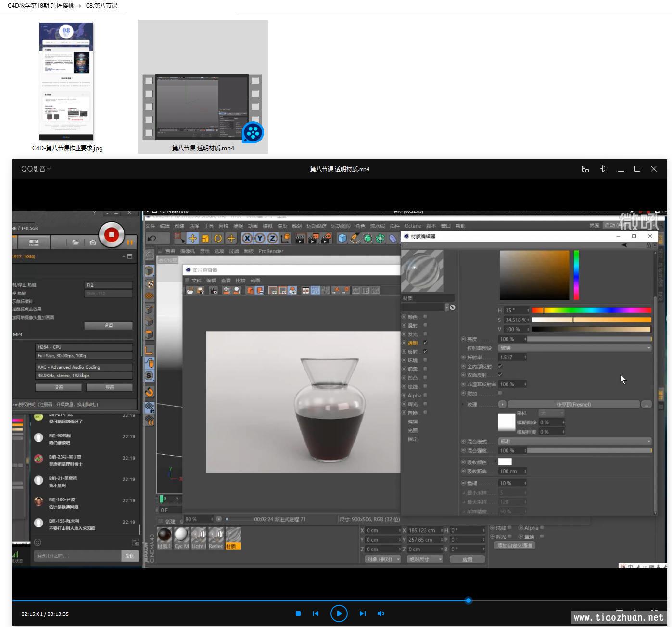Skip to previous video in player

pyautogui.click(x=316, y=614)
